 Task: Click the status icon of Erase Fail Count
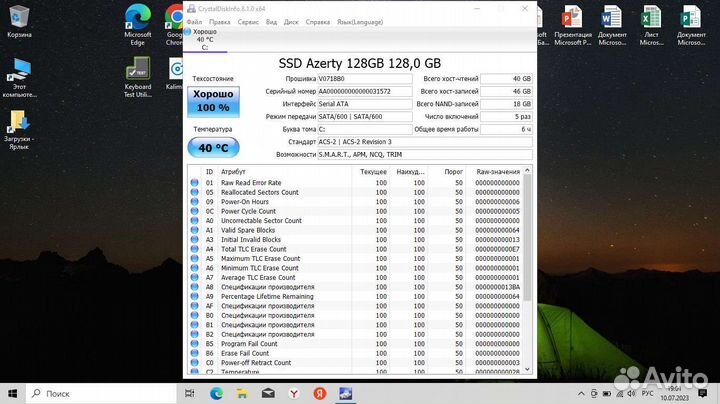click(195, 354)
